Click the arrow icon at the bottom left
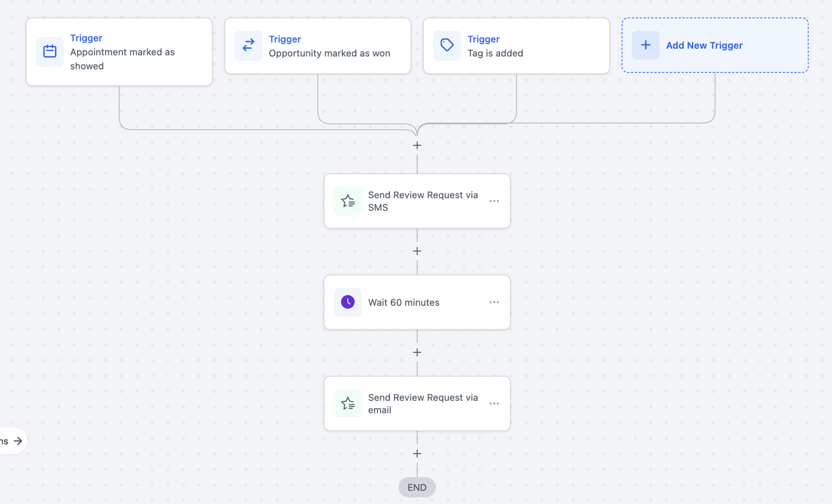832x504 pixels. tap(17, 441)
